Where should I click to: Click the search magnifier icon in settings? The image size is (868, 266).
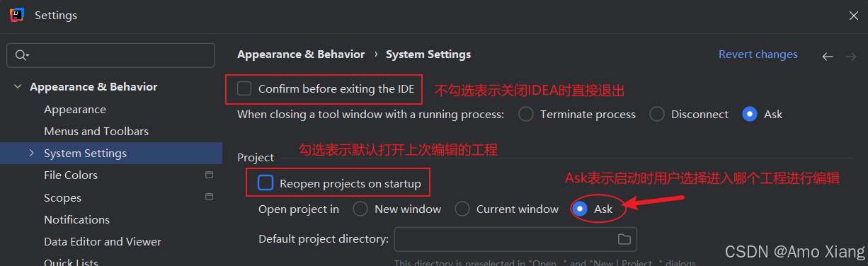click(21, 55)
